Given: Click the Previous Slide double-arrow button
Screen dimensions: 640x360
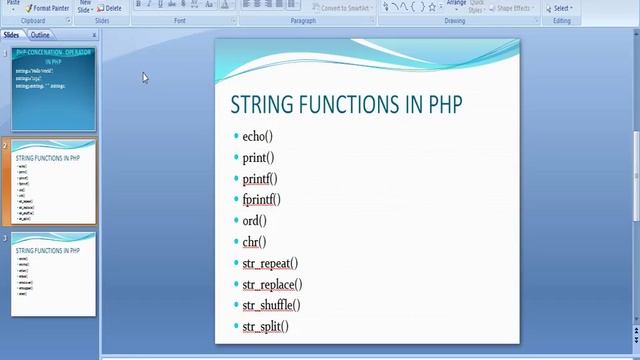Looking at the screenshot, I should (x=636, y=331).
